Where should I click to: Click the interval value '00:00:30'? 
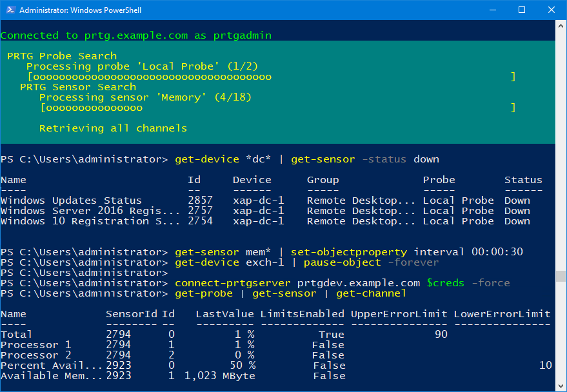(x=497, y=252)
